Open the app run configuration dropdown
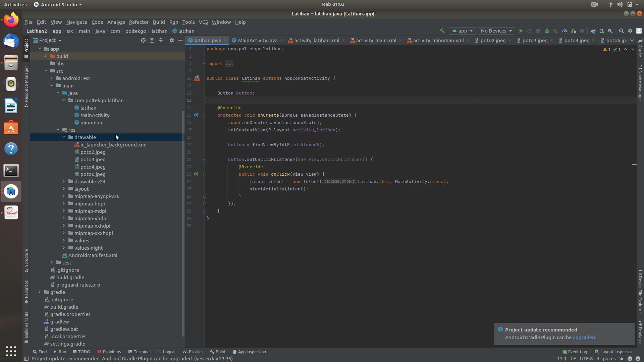The image size is (644, 362). (462, 31)
